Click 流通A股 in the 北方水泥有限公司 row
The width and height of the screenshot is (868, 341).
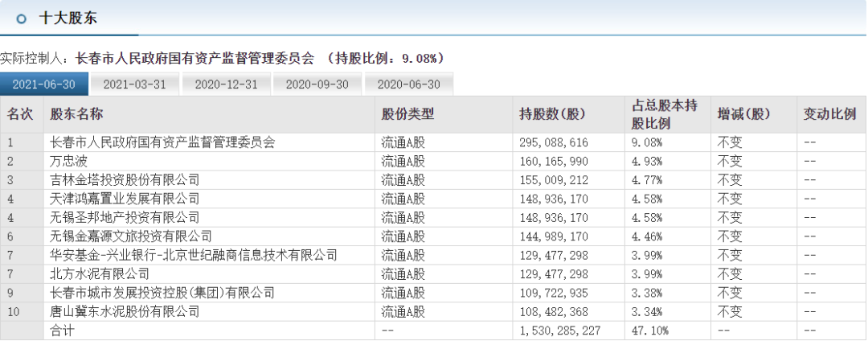click(x=403, y=274)
